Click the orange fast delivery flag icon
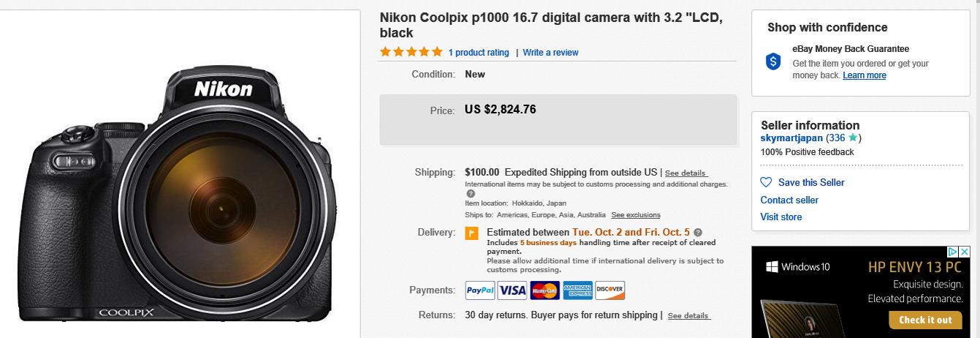The image size is (980, 338). tap(471, 233)
